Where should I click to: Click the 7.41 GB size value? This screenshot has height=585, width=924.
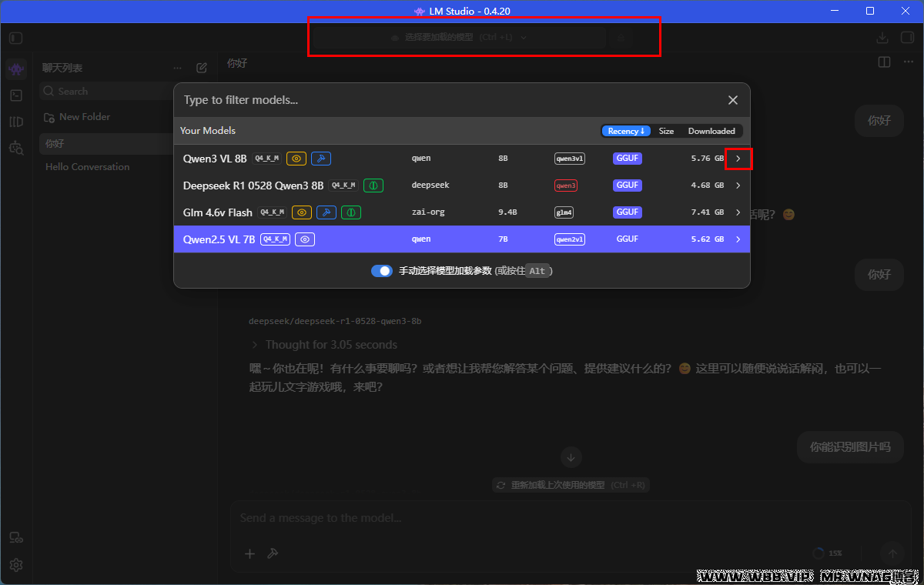tap(707, 212)
